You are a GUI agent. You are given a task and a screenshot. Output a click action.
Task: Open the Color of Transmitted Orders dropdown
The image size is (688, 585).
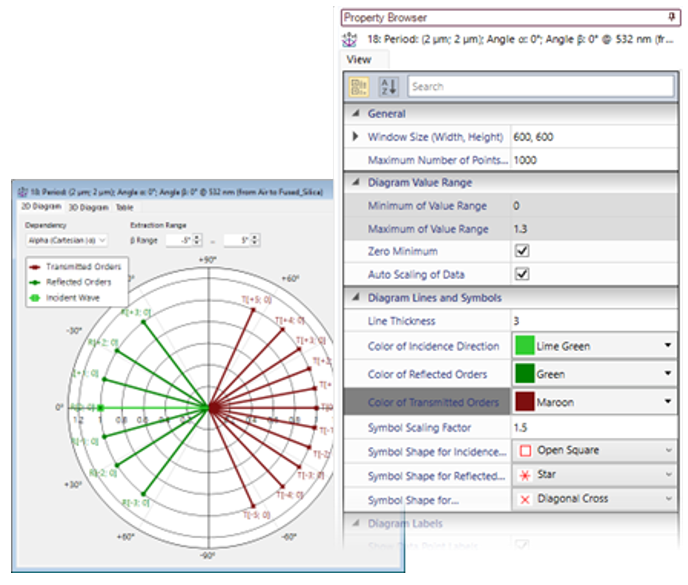667,403
